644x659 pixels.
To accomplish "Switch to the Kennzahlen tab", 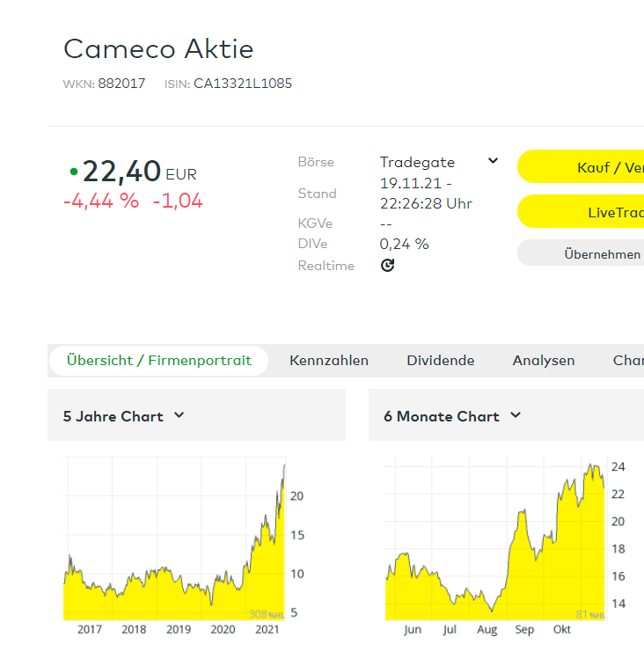I will point(329,361).
